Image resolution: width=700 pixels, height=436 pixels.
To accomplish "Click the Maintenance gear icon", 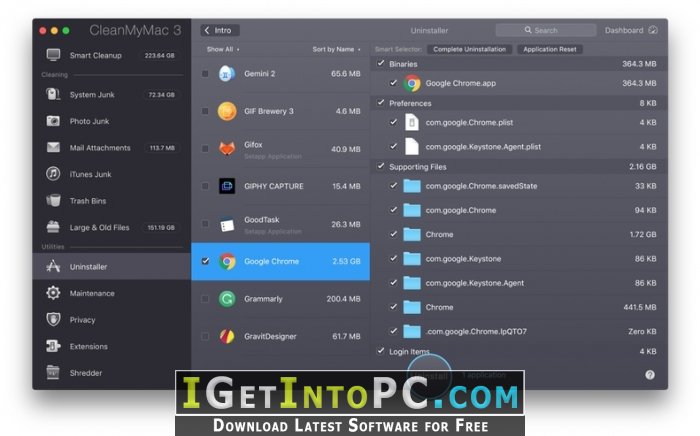I will click(x=53, y=293).
